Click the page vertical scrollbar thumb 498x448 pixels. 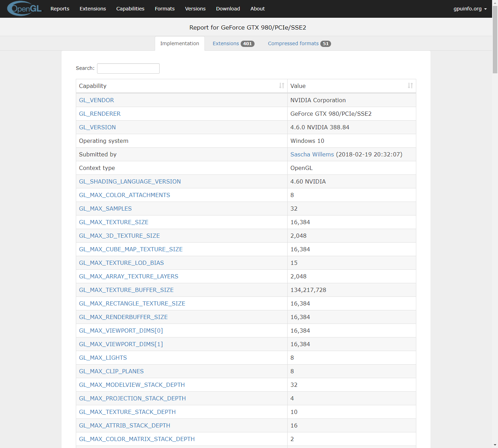tap(495, 39)
